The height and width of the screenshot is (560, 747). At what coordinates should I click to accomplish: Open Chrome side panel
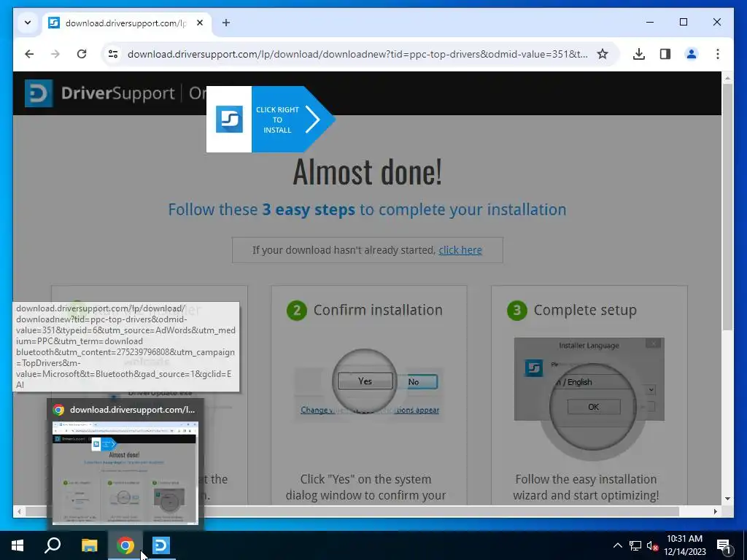pos(665,54)
